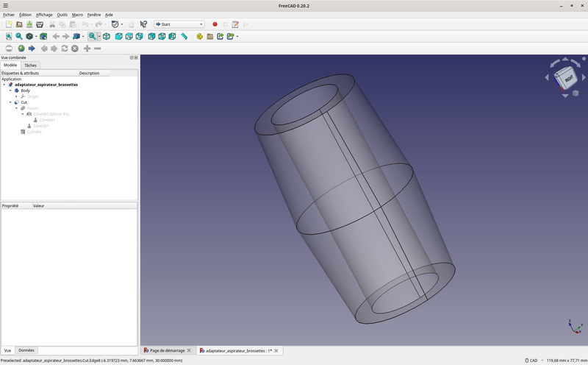The width and height of the screenshot is (588, 365).
Task: Click the New document icon
Action: [x=9, y=24]
